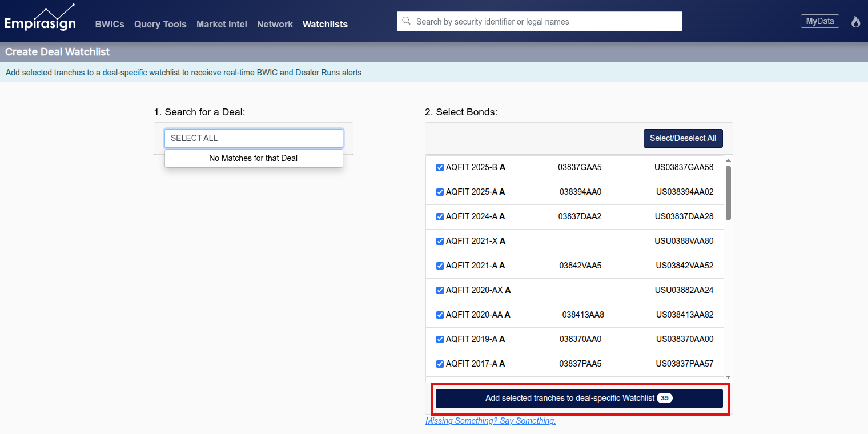Click ISIN US038413AA82

point(685,315)
